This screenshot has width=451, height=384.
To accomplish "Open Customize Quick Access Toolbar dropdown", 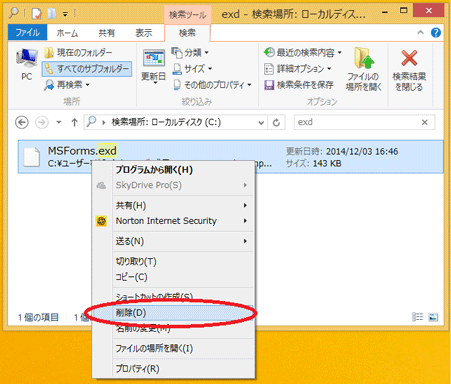I will tap(65, 14).
